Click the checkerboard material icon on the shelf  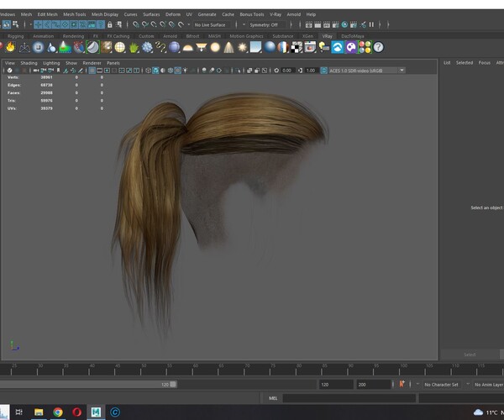click(x=297, y=48)
